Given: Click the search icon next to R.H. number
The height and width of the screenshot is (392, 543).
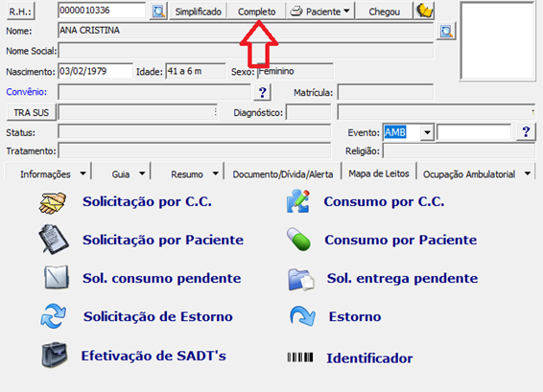Looking at the screenshot, I should [158, 12].
